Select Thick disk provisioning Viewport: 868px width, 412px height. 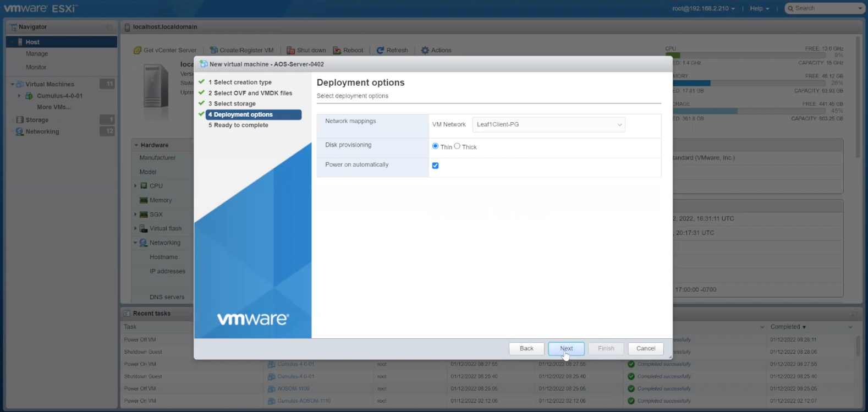pyautogui.click(x=457, y=146)
